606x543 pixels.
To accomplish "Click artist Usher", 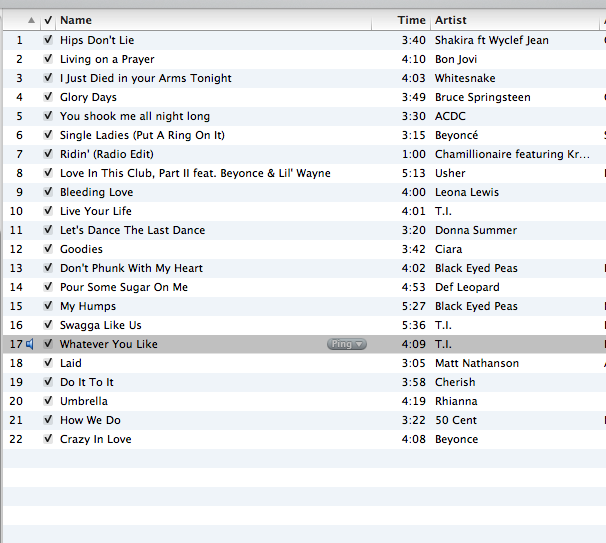I will pyautogui.click(x=450, y=173).
